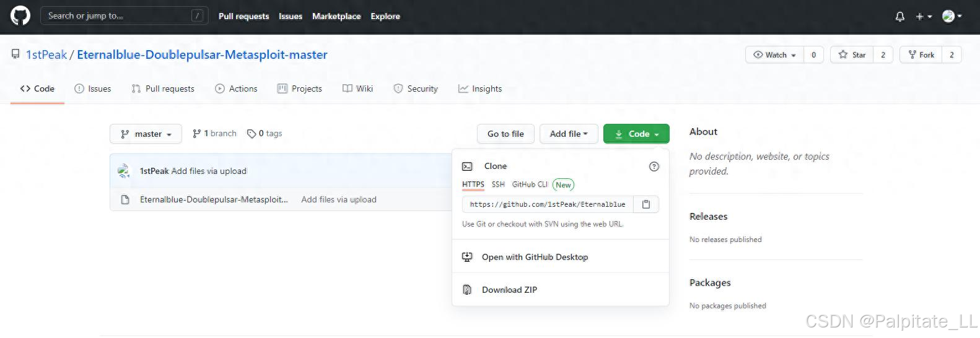
Task: View the 1 branch link
Action: (214, 134)
